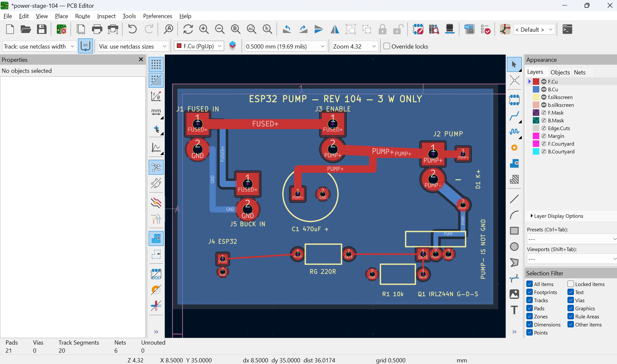Open the Route menu
Image resolution: width=617 pixels, height=364 pixels.
82,16
